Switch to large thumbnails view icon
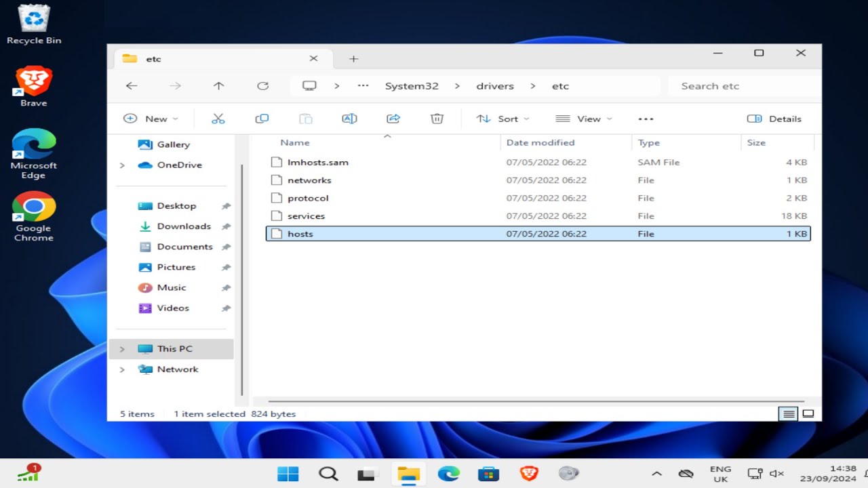Image resolution: width=868 pixels, height=488 pixels. click(808, 414)
